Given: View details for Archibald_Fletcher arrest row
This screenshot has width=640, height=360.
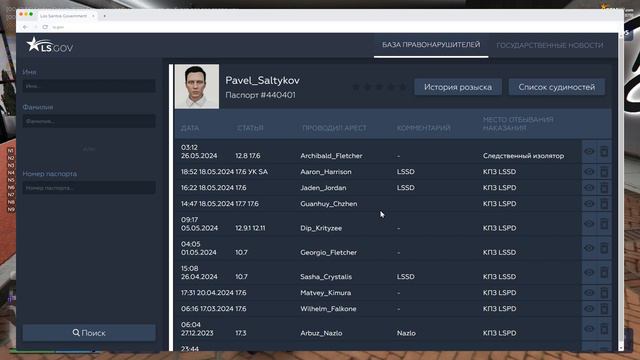Looking at the screenshot, I should [x=589, y=151].
